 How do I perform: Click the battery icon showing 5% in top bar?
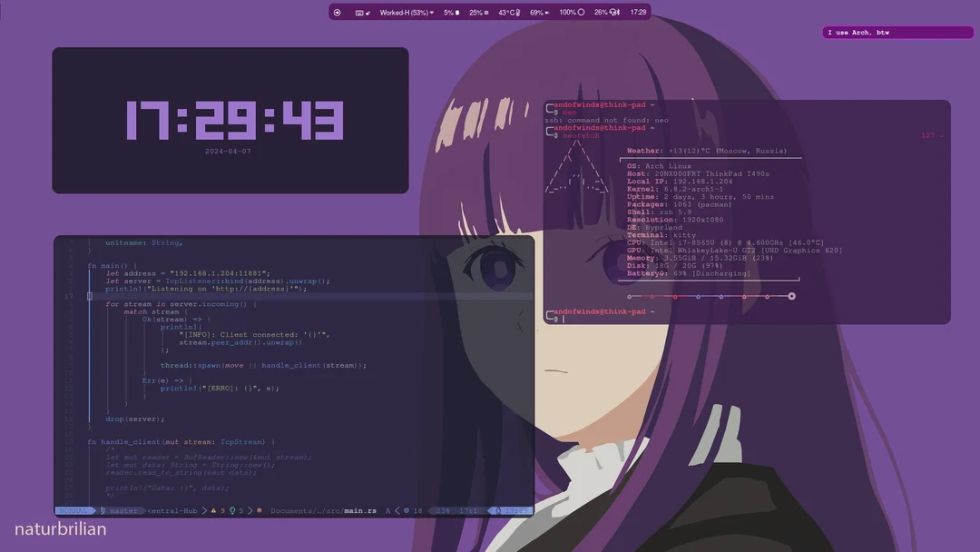click(456, 12)
